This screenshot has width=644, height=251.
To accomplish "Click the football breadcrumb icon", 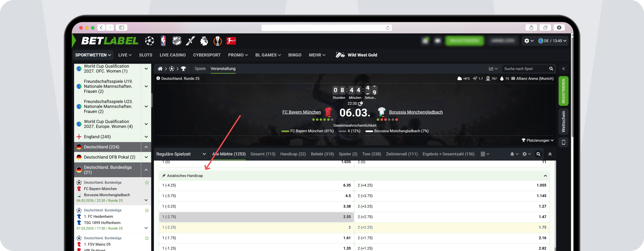I will (172, 69).
